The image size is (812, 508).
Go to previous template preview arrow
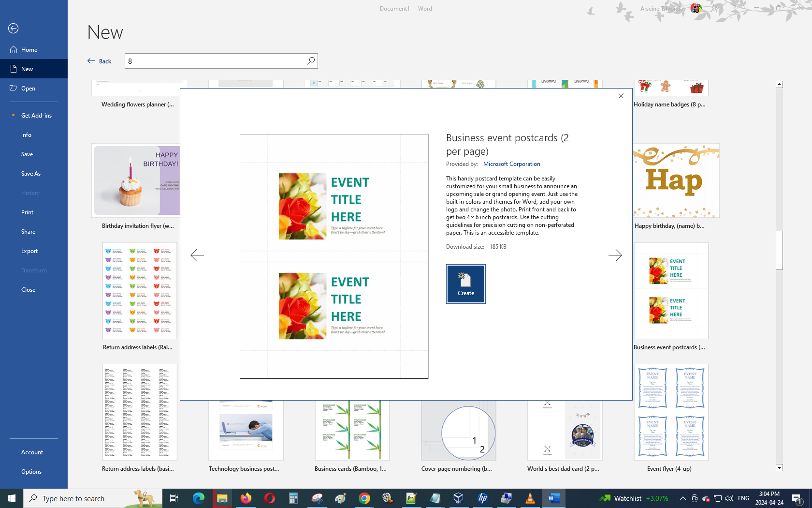tap(197, 255)
